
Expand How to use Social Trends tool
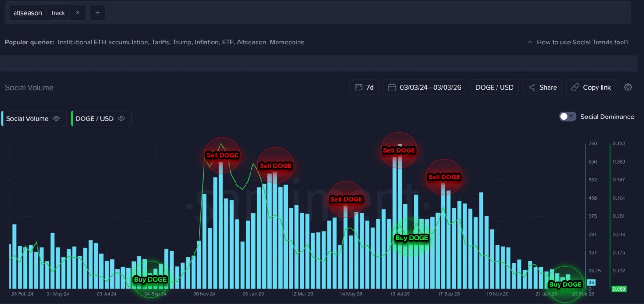tap(578, 42)
